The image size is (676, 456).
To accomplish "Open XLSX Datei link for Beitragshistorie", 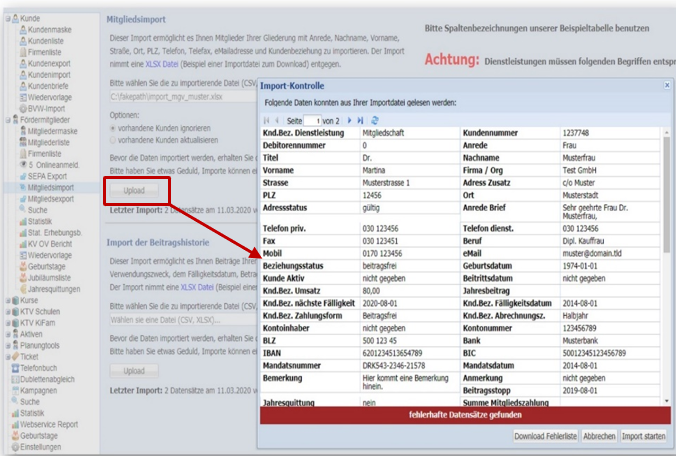I will point(197,287).
